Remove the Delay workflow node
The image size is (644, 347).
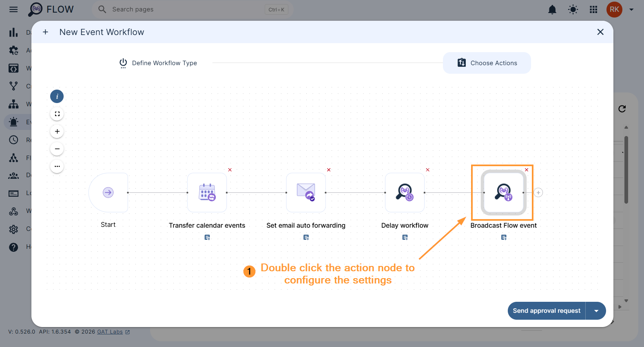(428, 170)
